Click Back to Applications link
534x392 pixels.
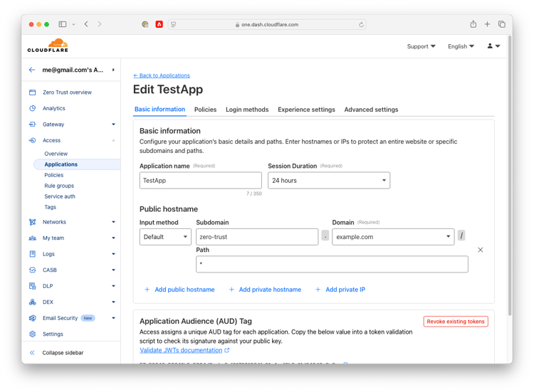pyautogui.click(x=162, y=75)
